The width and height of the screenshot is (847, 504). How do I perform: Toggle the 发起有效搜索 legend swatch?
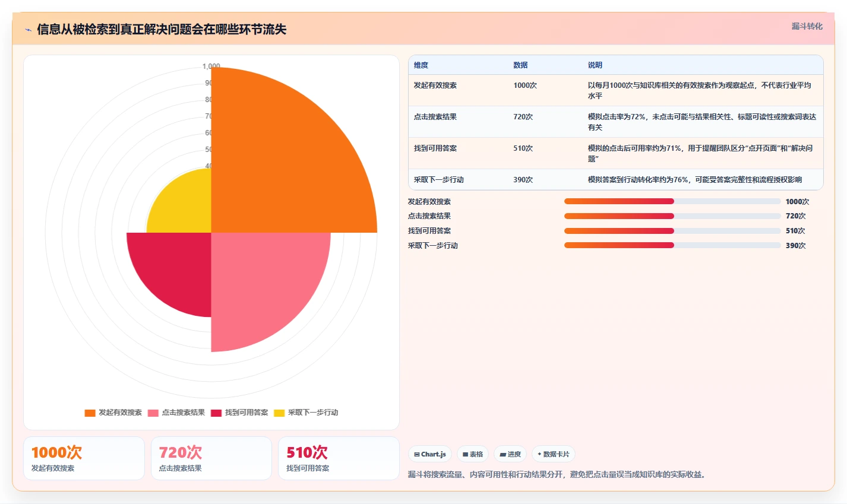[90, 413]
